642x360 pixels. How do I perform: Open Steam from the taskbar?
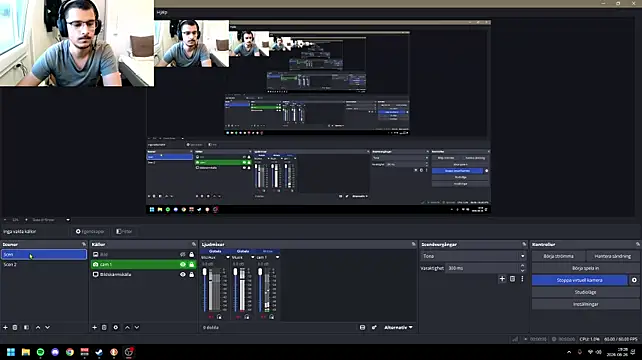point(99,352)
